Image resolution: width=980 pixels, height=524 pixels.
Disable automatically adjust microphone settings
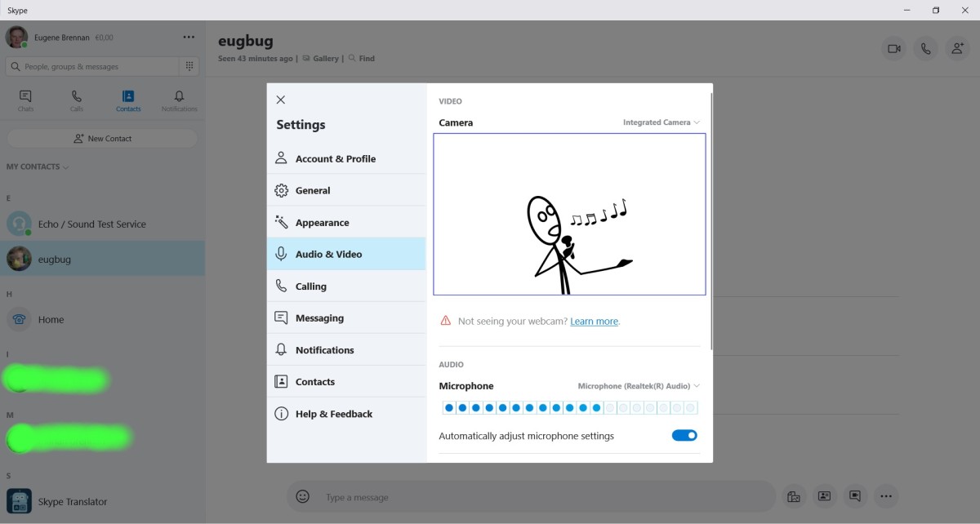(x=684, y=435)
